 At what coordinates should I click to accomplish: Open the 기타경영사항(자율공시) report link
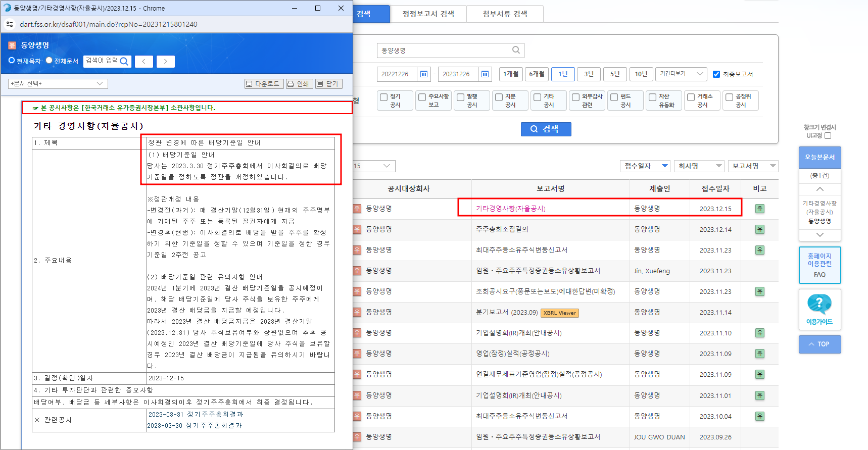click(511, 209)
